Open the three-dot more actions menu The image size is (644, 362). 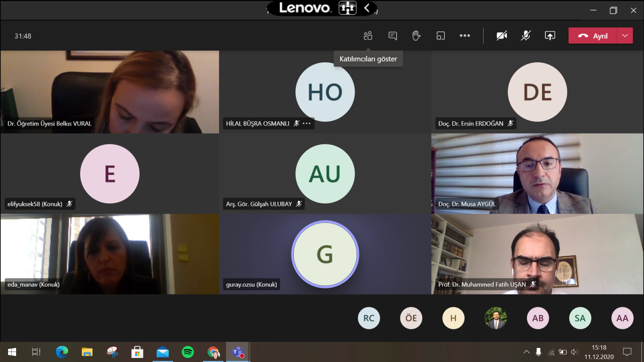[x=464, y=36]
